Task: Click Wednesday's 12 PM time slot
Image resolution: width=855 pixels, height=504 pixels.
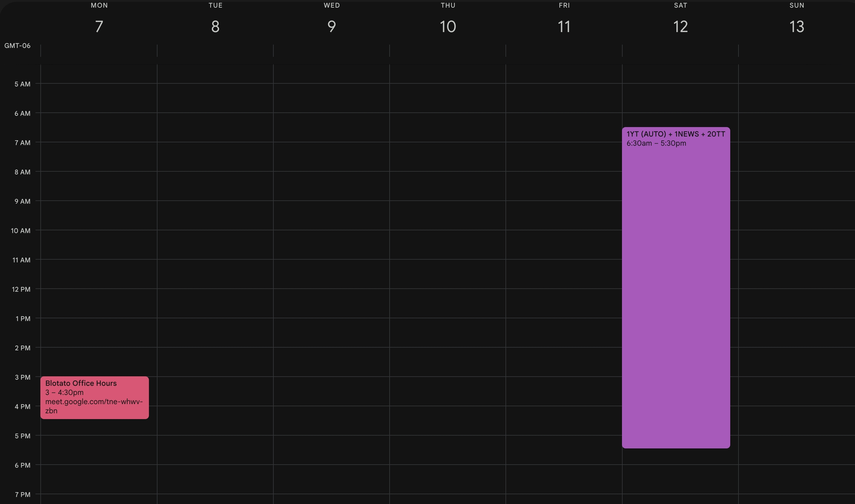Action: [331, 303]
